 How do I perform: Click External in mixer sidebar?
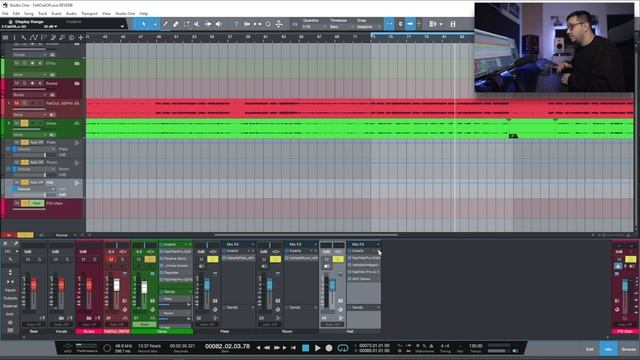click(10, 306)
